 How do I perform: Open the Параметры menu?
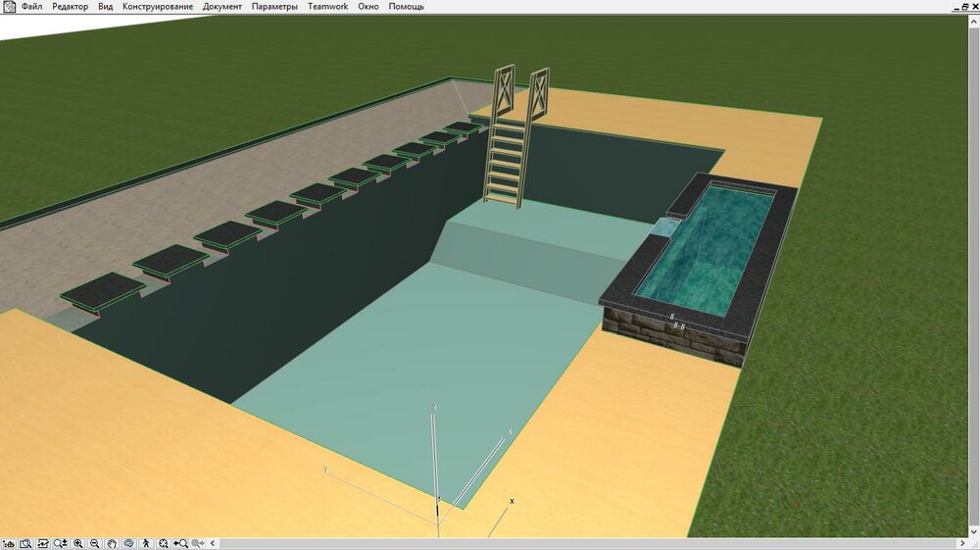(274, 6)
